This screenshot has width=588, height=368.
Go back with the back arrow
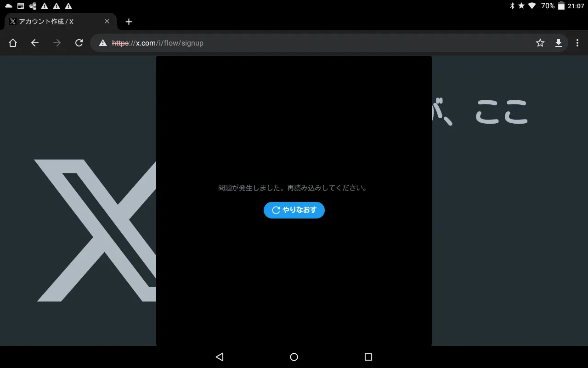click(x=35, y=43)
